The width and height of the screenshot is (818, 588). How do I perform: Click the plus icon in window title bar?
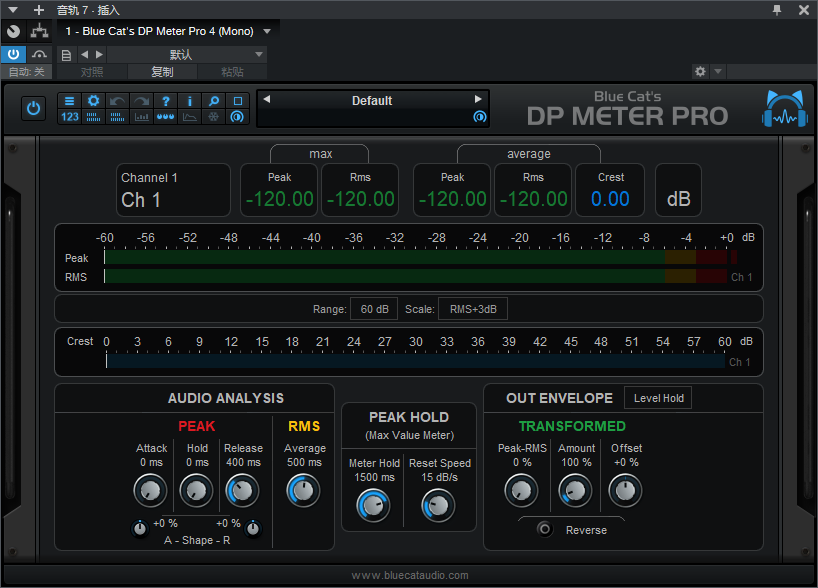click(39, 9)
